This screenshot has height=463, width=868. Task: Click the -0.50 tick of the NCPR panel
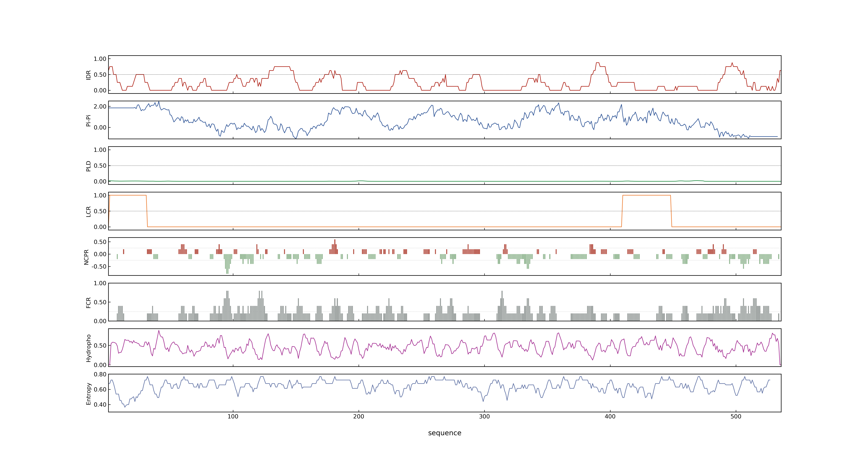(99, 267)
